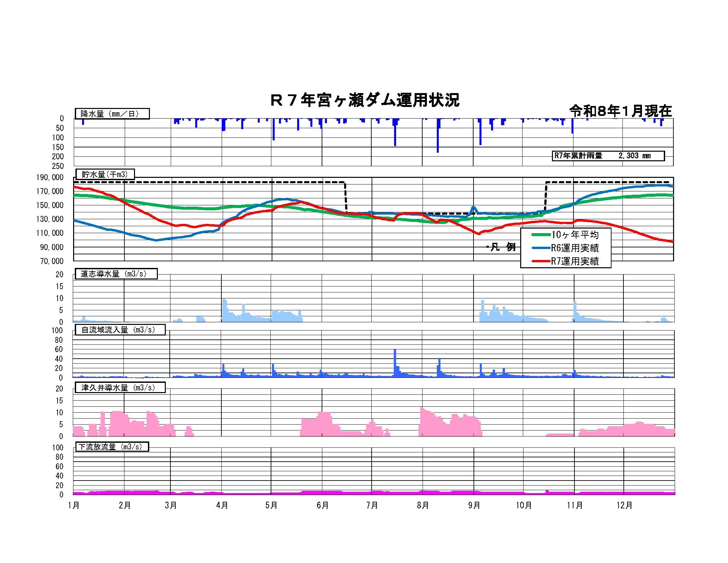728x563 pixels.
Task: Click the blue R6運用実績 legend line swatch
Action: click(x=541, y=248)
